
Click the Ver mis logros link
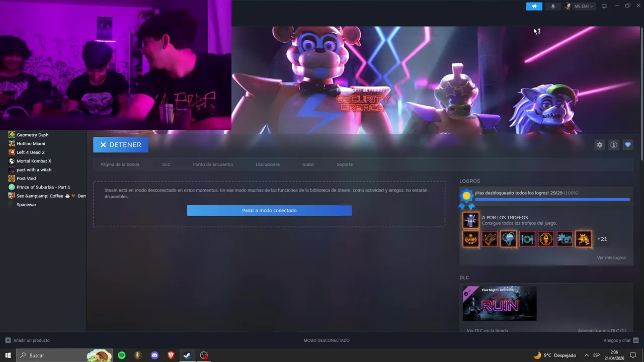point(611,258)
